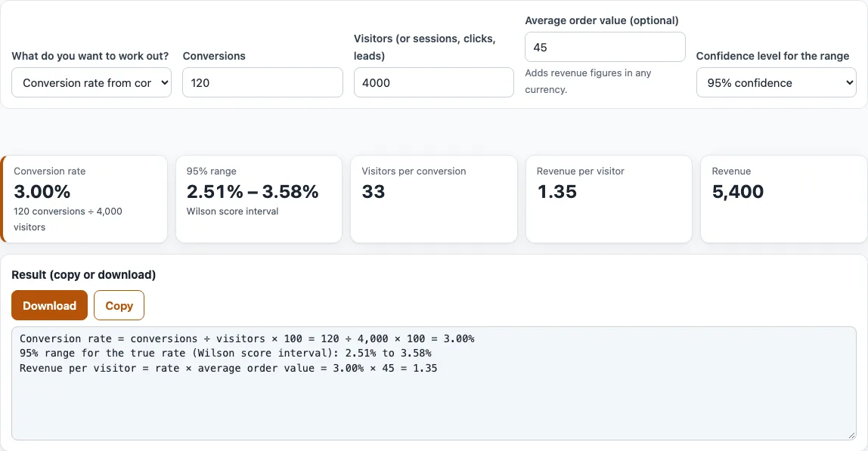Copy the result text
868x451 pixels.
coord(119,305)
